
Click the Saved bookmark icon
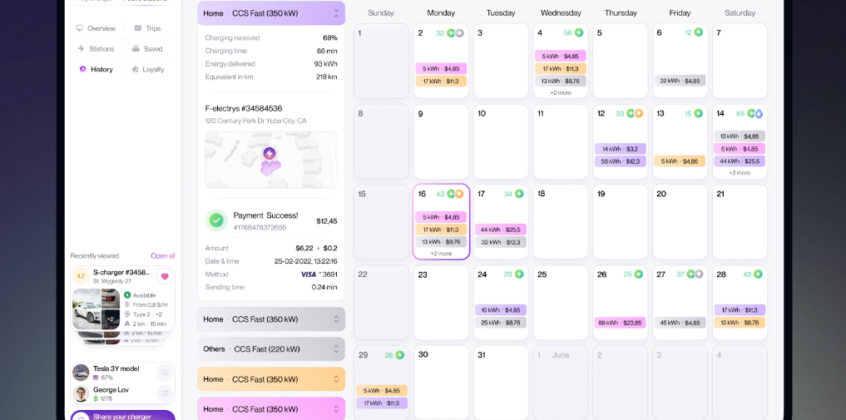tap(136, 48)
